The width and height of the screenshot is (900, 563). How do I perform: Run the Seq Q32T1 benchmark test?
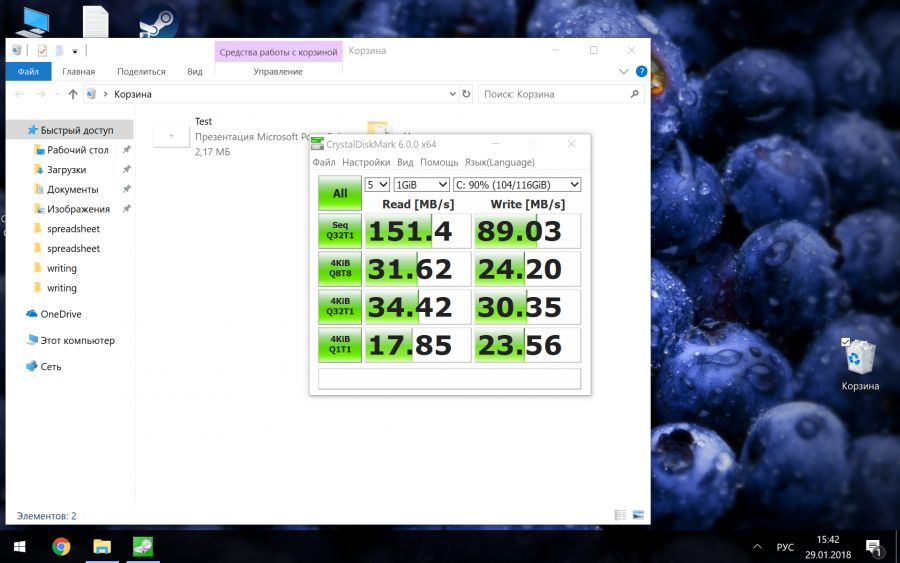(x=340, y=232)
